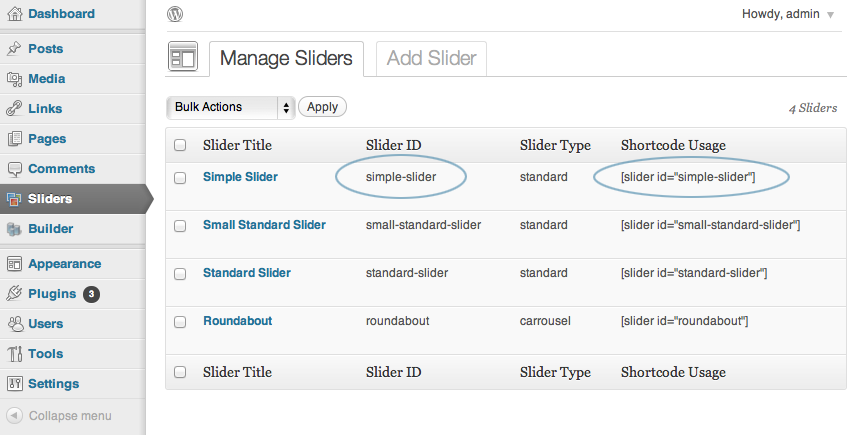The width and height of the screenshot is (857, 435).
Task: Open the Bulk Actions dropdown
Action: 231,107
